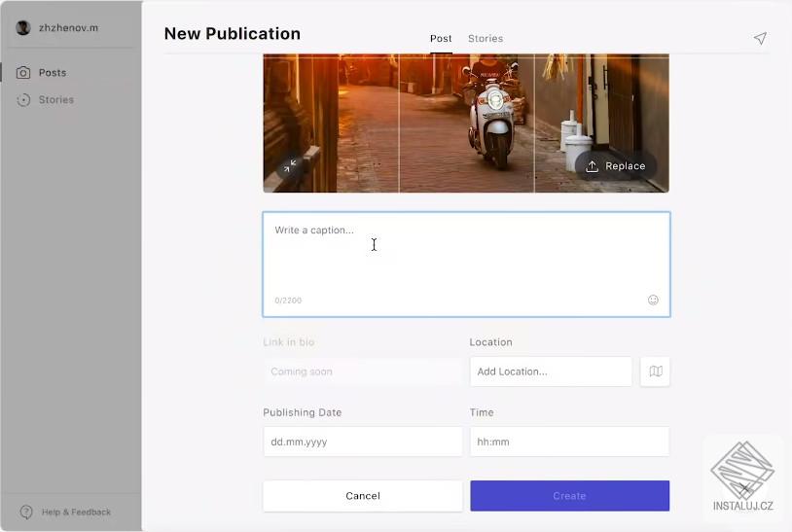Viewport: 792px width, 532px height.
Task: Click the camera icon next to Posts
Action: pos(23,73)
